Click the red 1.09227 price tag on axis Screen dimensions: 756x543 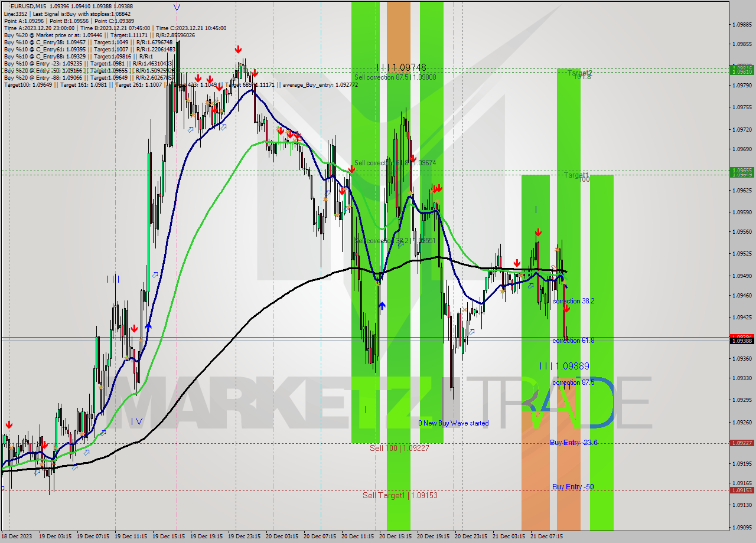click(x=742, y=443)
